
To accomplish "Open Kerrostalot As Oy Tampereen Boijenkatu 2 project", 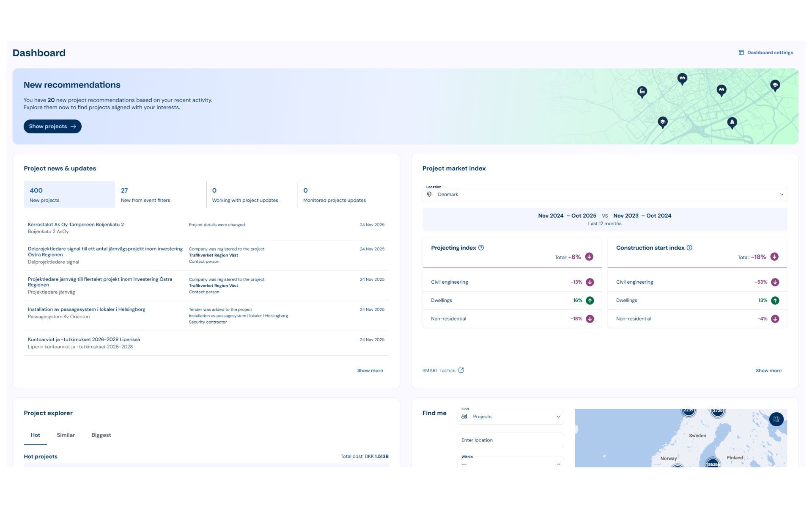I will click(76, 225).
